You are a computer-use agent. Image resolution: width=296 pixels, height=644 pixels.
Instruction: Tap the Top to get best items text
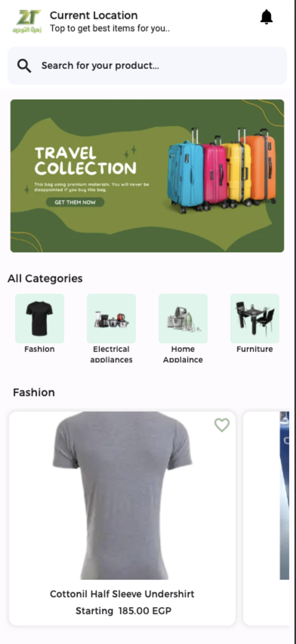[110, 29]
